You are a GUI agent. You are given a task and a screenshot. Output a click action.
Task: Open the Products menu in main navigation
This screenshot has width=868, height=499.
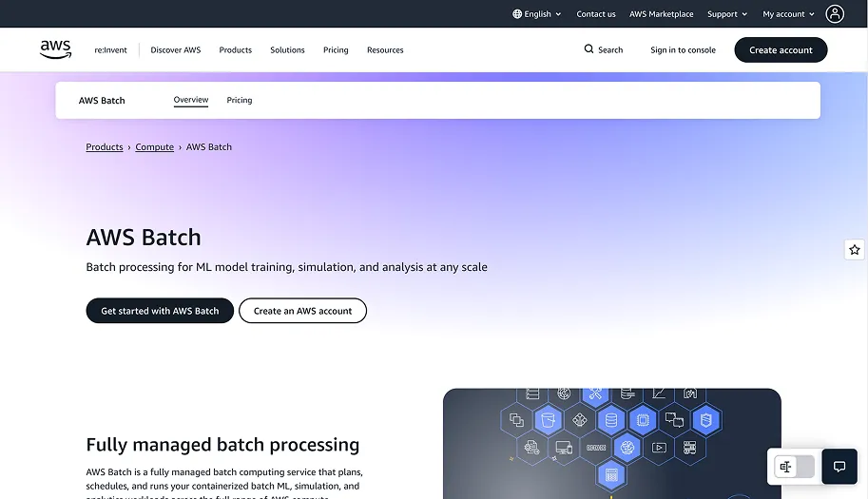click(235, 49)
